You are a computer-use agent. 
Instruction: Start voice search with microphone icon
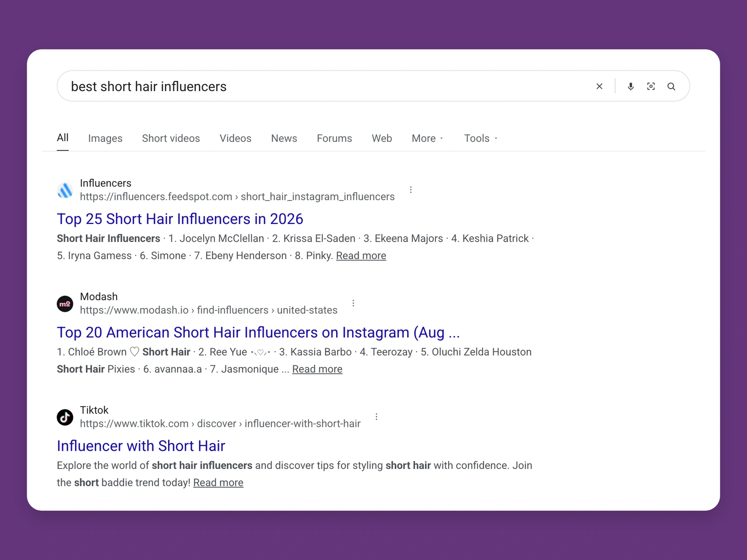631,86
